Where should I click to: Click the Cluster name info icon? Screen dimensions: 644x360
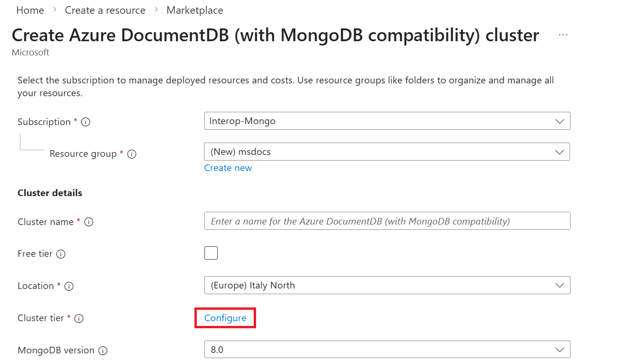pyautogui.click(x=89, y=222)
